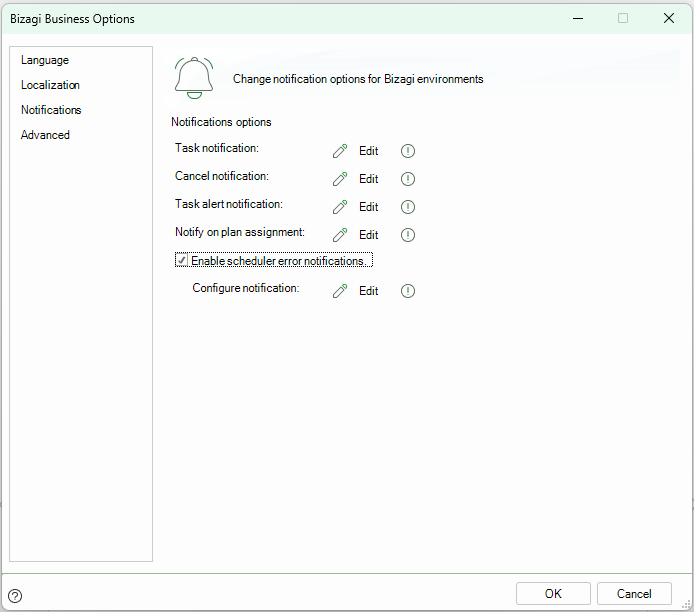Minimize the Bizagi Business Options window
The height and width of the screenshot is (612, 694).
click(x=578, y=18)
